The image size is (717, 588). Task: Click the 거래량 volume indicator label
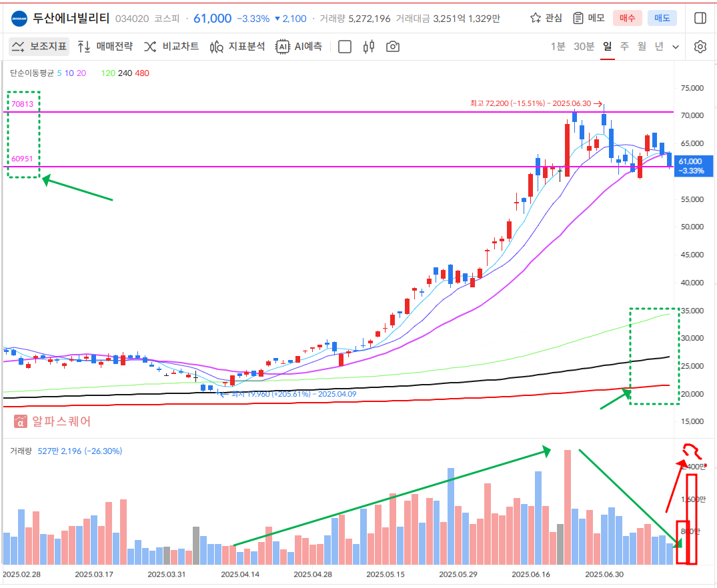point(21,451)
